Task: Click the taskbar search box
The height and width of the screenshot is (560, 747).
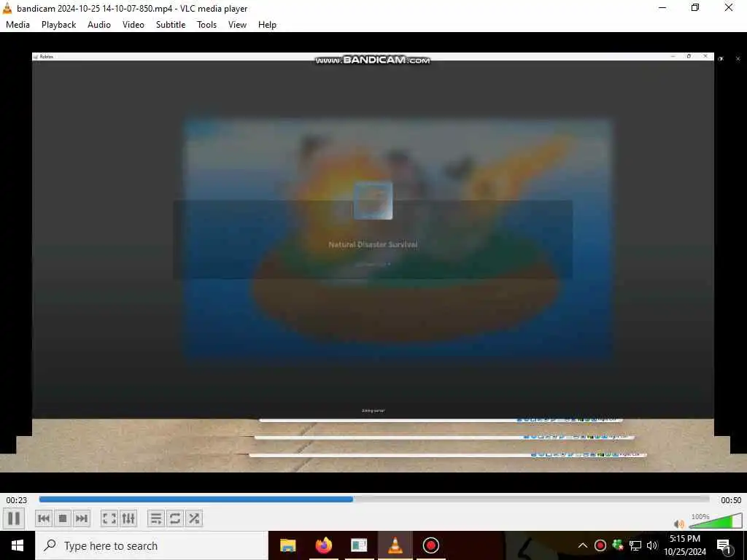Action: [x=152, y=545]
